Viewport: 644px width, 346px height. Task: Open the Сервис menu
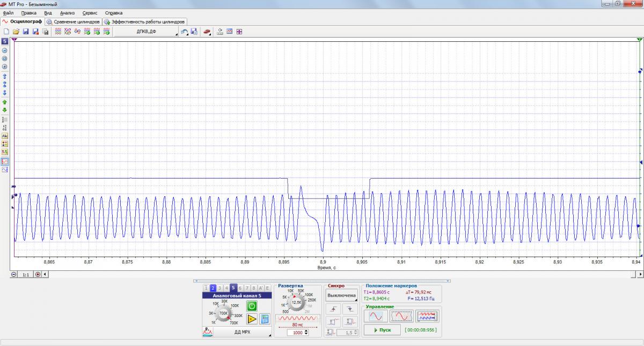(x=91, y=13)
